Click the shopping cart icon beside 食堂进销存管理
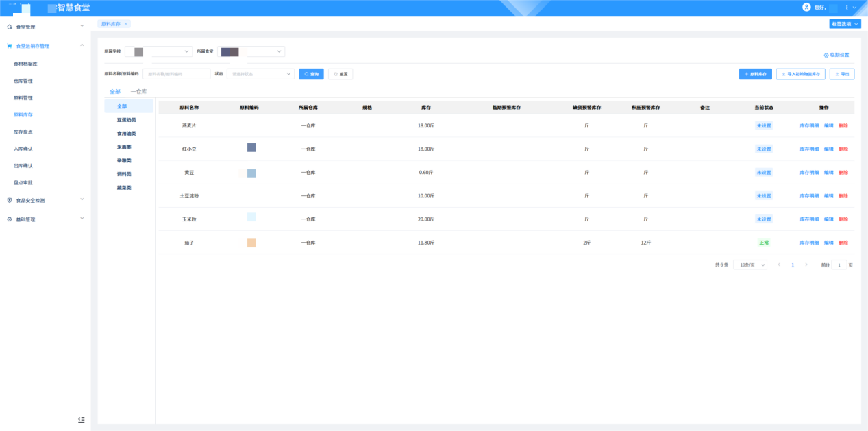The image size is (868, 431). [10, 46]
